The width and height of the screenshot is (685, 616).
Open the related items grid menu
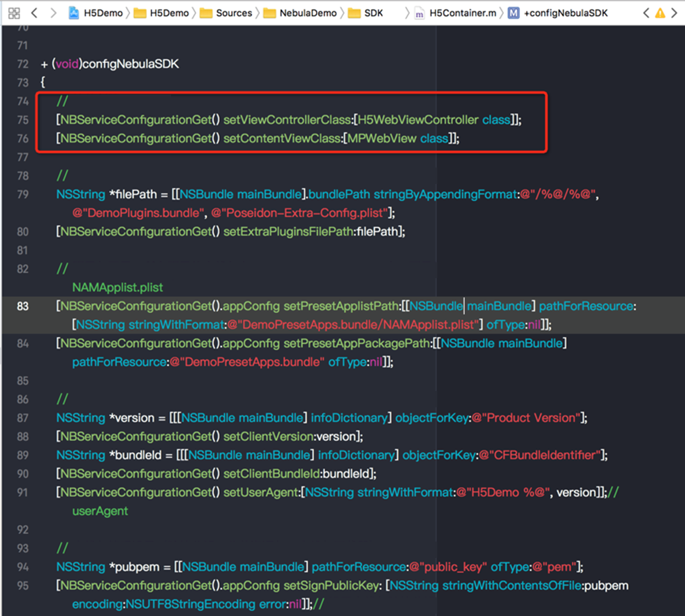pyautogui.click(x=14, y=13)
